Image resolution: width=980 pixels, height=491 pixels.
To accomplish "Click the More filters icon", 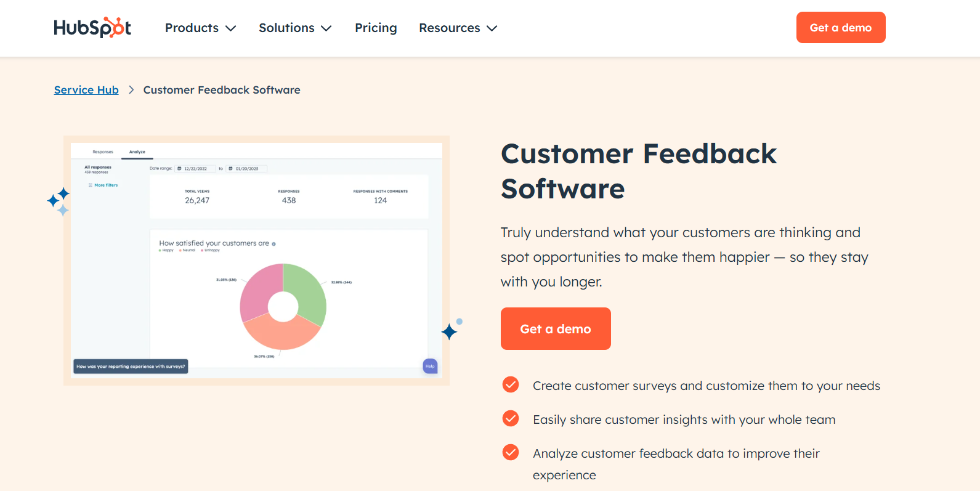I will pos(90,185).
